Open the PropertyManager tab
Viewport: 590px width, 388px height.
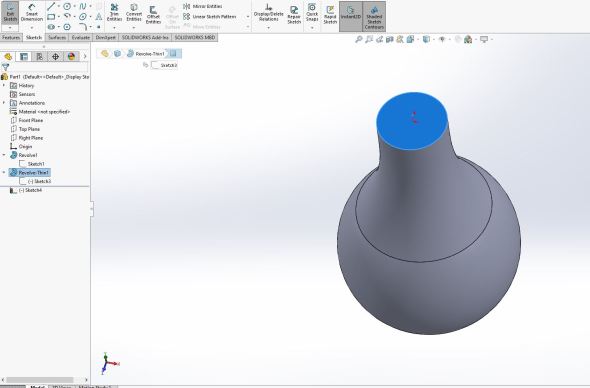pos(24,56)
